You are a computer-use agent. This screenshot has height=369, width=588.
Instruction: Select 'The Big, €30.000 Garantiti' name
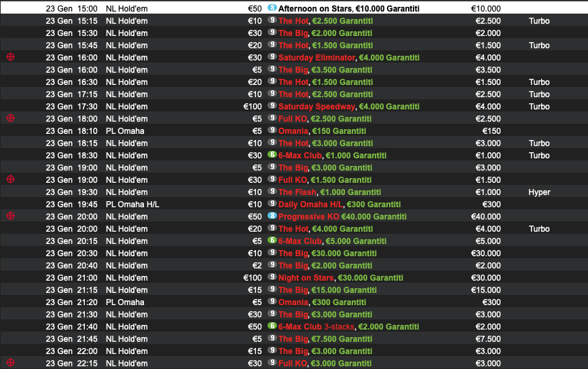click(327, 253)
